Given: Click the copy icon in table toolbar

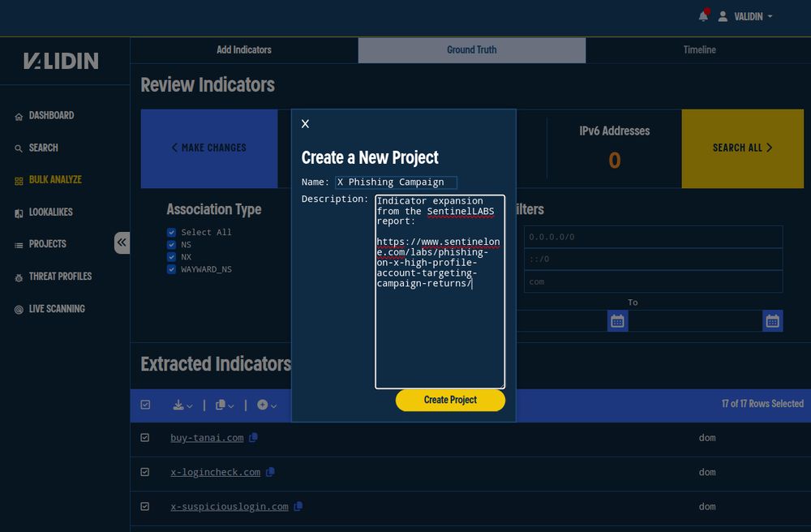Looking at the screenshot, I should coord(220,405).
